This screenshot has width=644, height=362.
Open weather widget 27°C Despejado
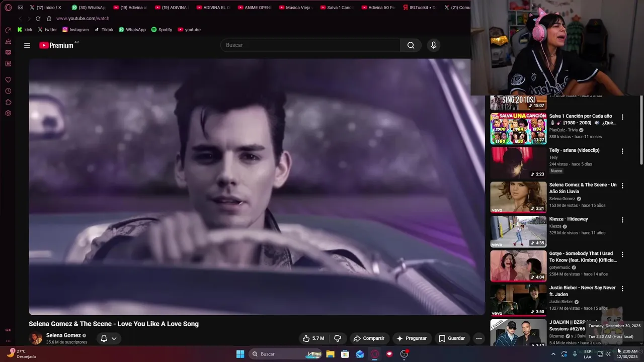[22, 354]
